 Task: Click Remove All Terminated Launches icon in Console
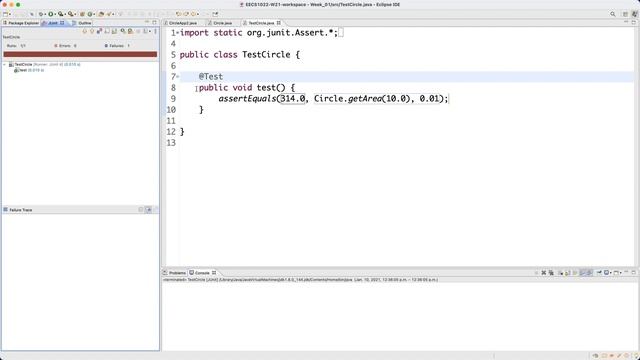551,273
